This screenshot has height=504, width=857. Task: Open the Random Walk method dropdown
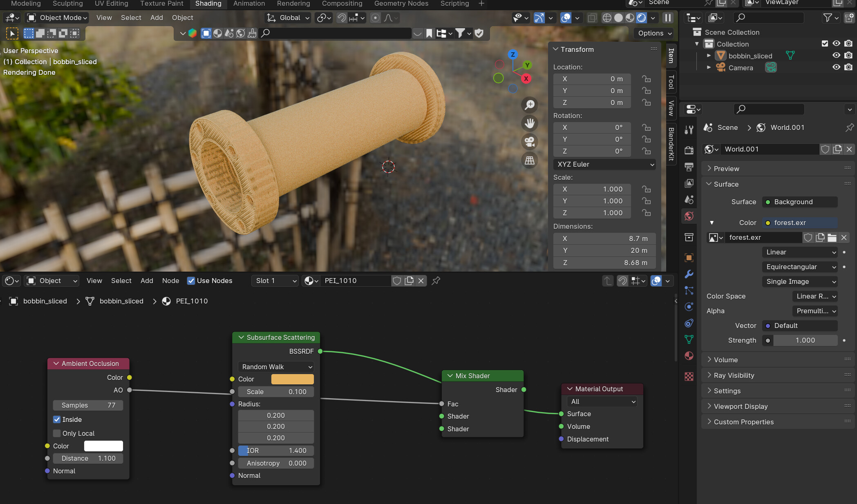point(276,367)
